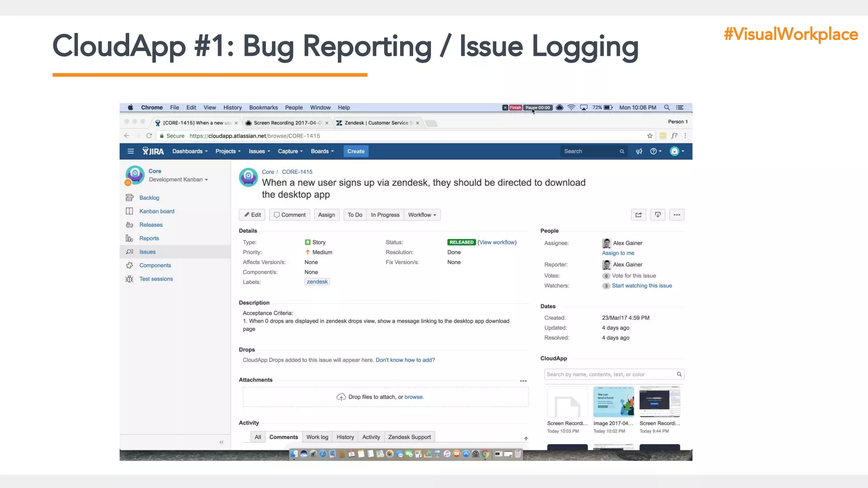Image resolution: width=868 pixels, height=488 pixels.
Task: Open the View workflow link
Action: (498, 242)
